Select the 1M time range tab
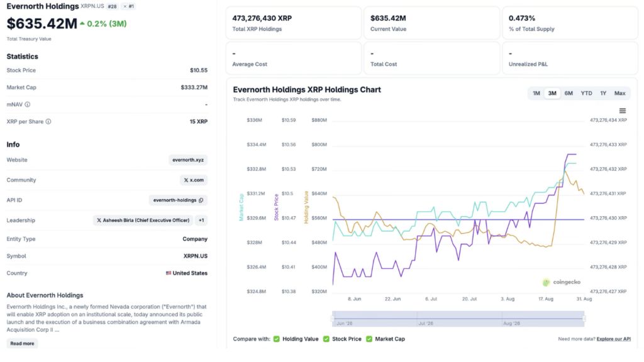 pos(536,93)
